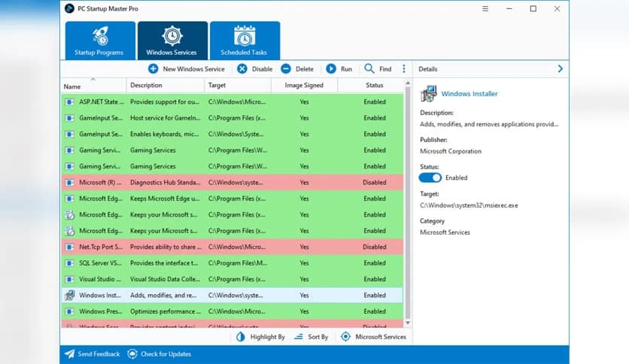
Task: Click the Delete service icon in toolbar
Action: [x=286, y=68]
